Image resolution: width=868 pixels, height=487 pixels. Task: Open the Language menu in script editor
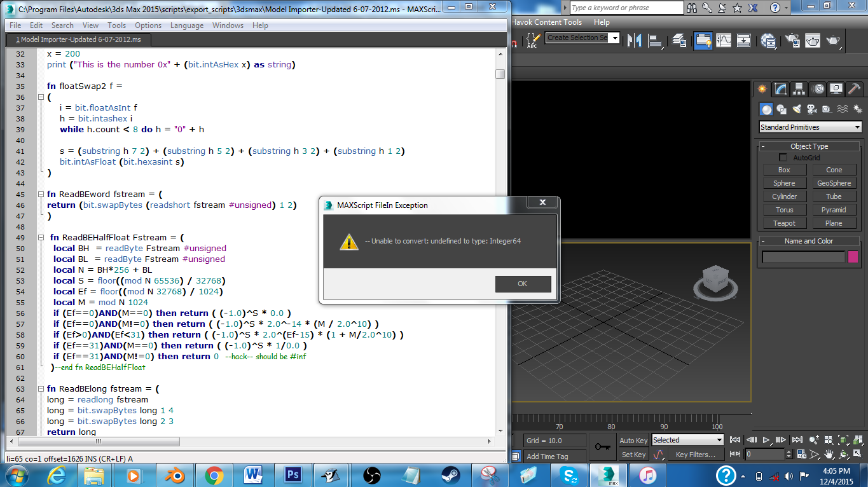pos(187,25)
